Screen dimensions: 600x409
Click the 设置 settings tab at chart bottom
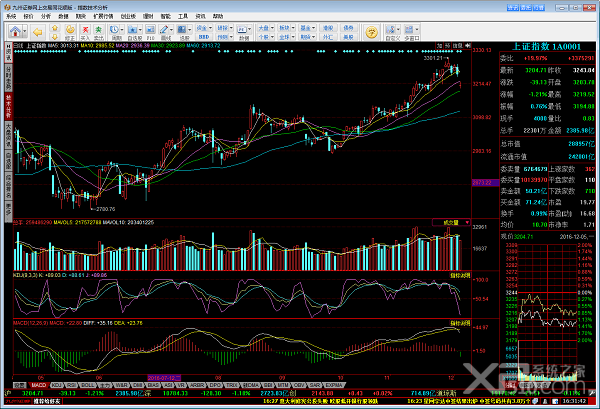(20, 385)
